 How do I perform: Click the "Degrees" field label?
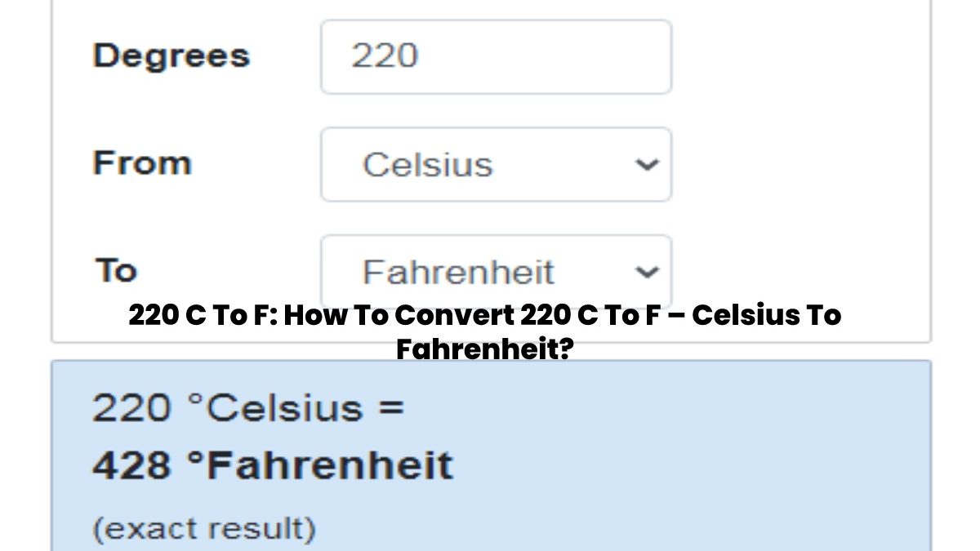pyautogui.click(x=171, y=56)
